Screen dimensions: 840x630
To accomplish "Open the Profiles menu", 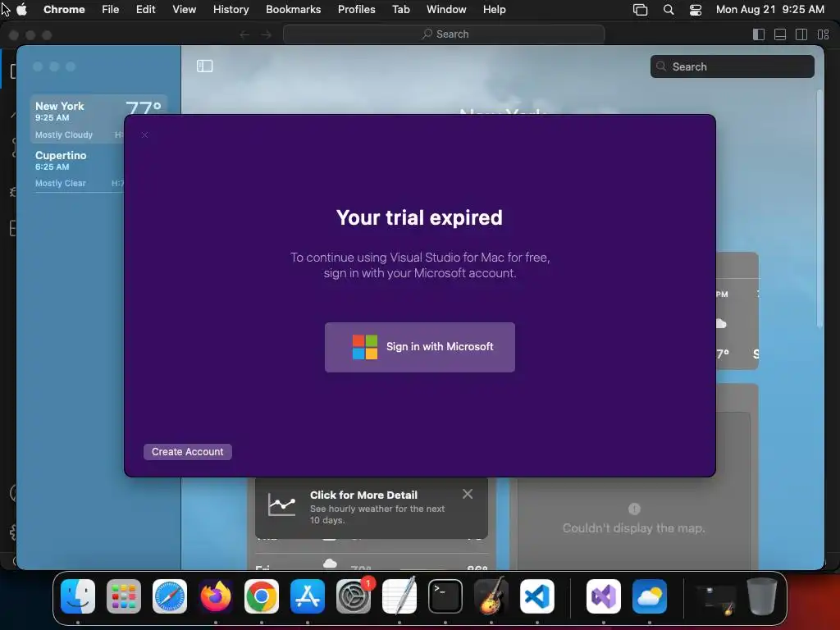I will point(356,9).
